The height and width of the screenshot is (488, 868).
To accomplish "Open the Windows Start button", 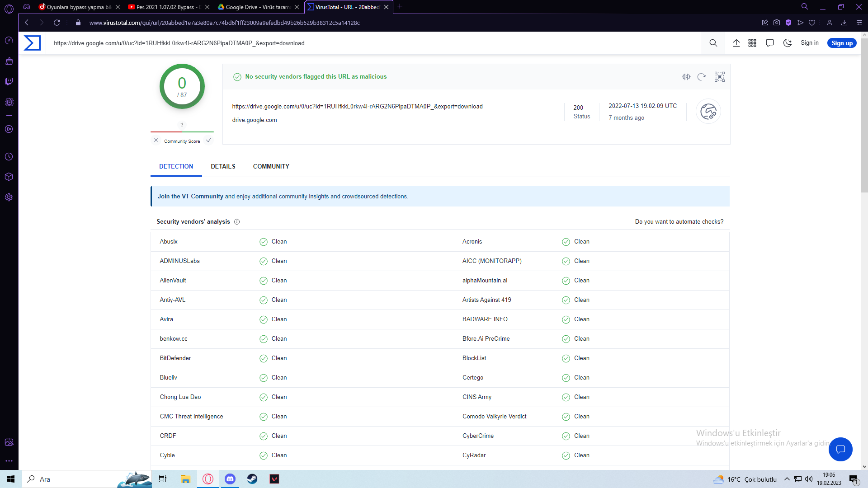I will (x=11, y=479).
